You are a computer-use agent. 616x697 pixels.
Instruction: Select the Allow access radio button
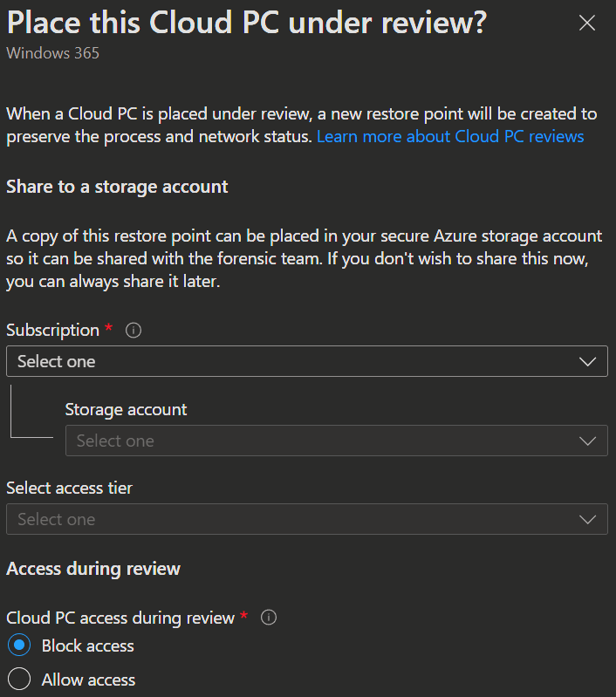(x=17, y=680)
